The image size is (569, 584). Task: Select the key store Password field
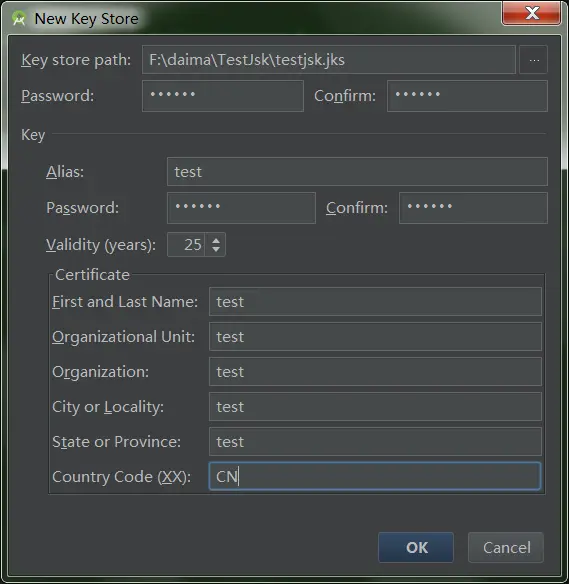click(x=223, y=96)
